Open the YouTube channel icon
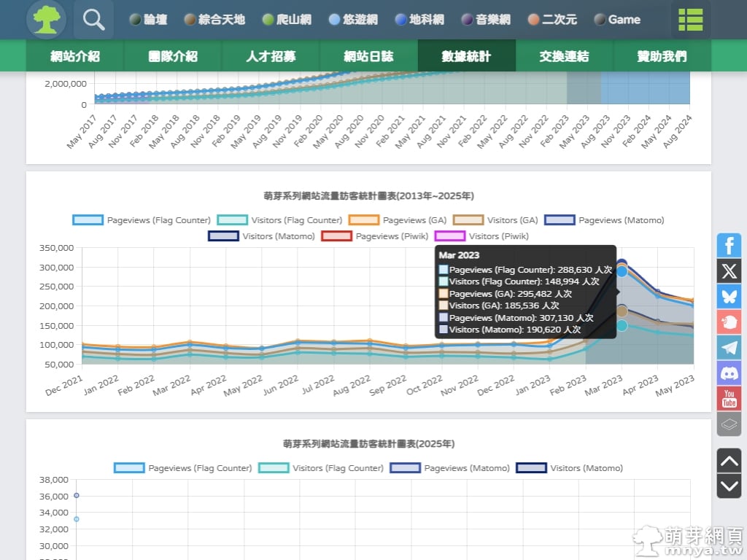This screenshot has width=747, height=560. 729,399
